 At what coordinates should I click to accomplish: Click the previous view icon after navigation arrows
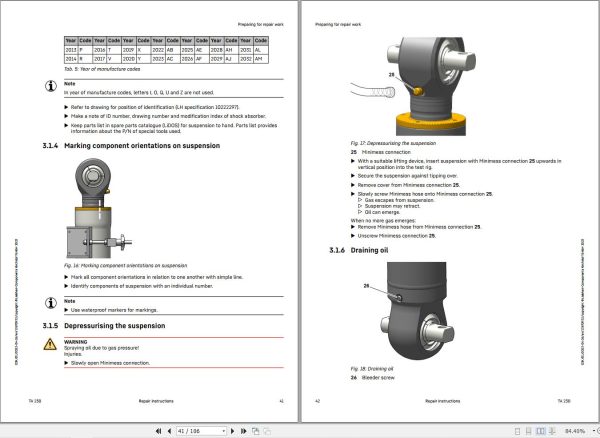click(x=255, y=431)
